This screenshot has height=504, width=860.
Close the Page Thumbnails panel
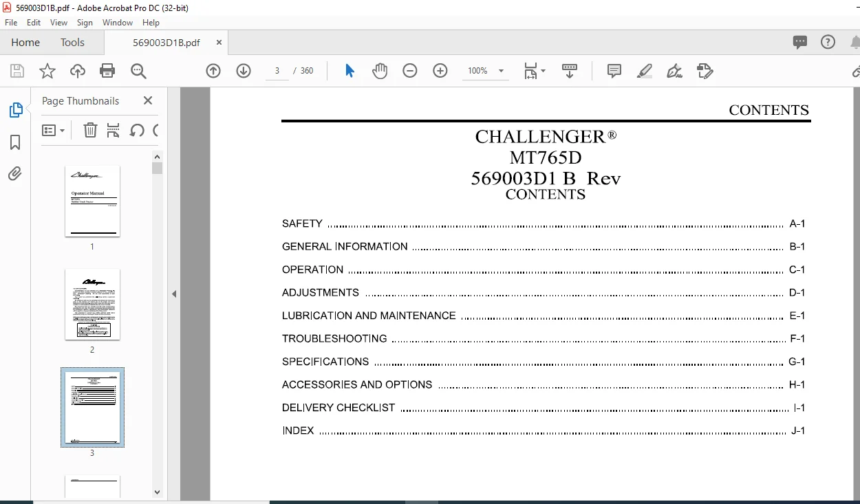click(x=148, y=100)
